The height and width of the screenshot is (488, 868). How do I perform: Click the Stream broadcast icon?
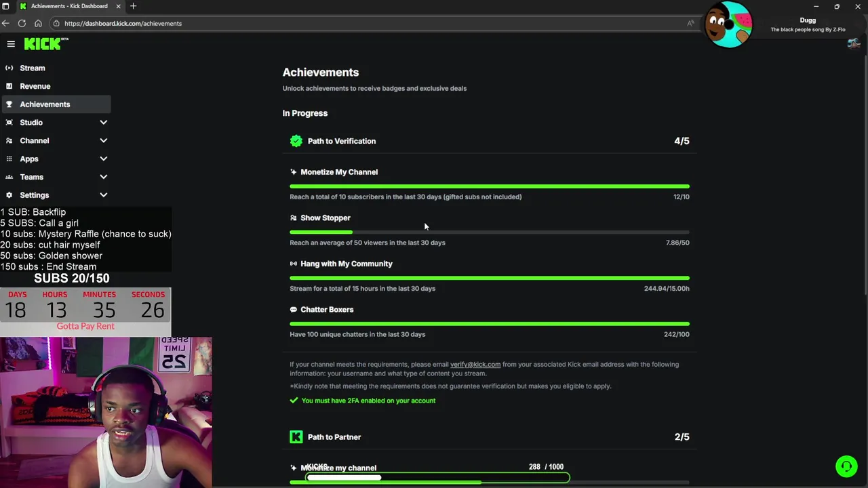(x=9, y=68)
